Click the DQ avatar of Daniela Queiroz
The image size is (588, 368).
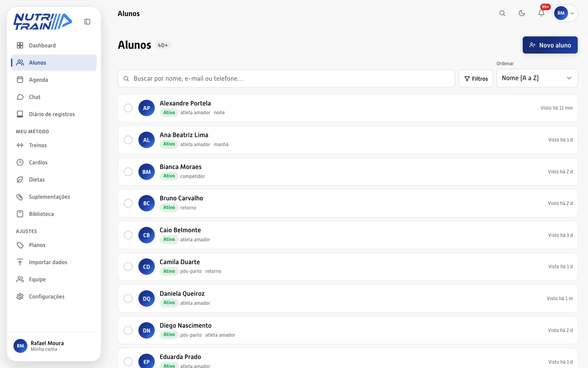coord(146,298)
